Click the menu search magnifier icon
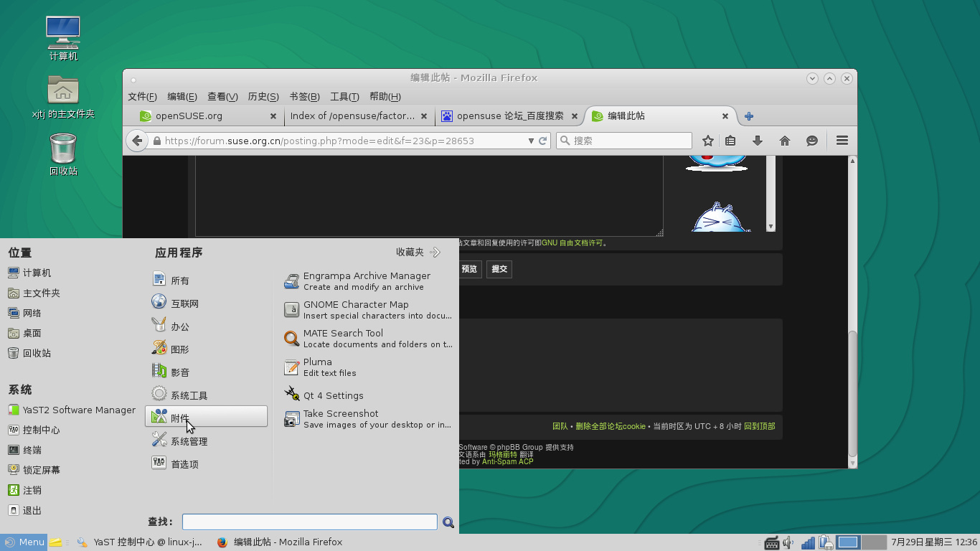 448,522
